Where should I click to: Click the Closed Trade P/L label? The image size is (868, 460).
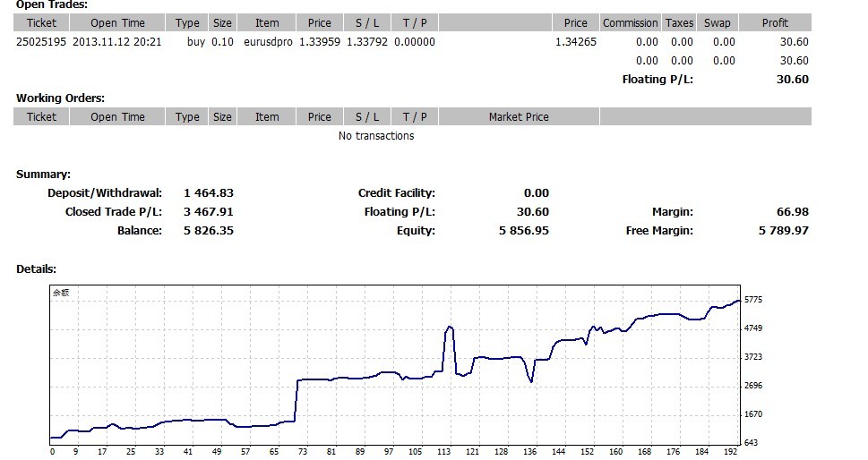pyautogui.click(x=114, y=212)
